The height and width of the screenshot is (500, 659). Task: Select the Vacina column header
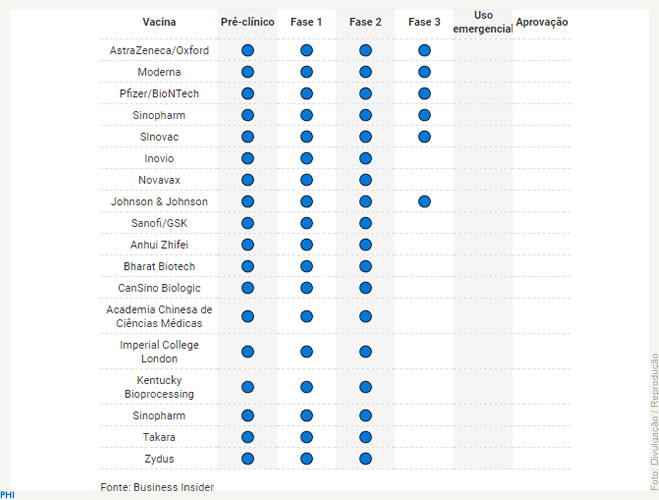tap(159, 22)
